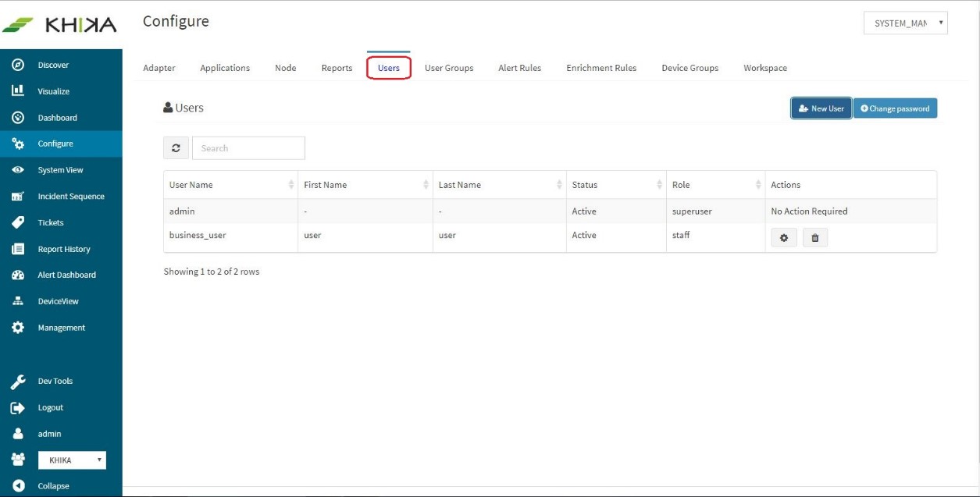Sort by First Name column arrows

426,185
